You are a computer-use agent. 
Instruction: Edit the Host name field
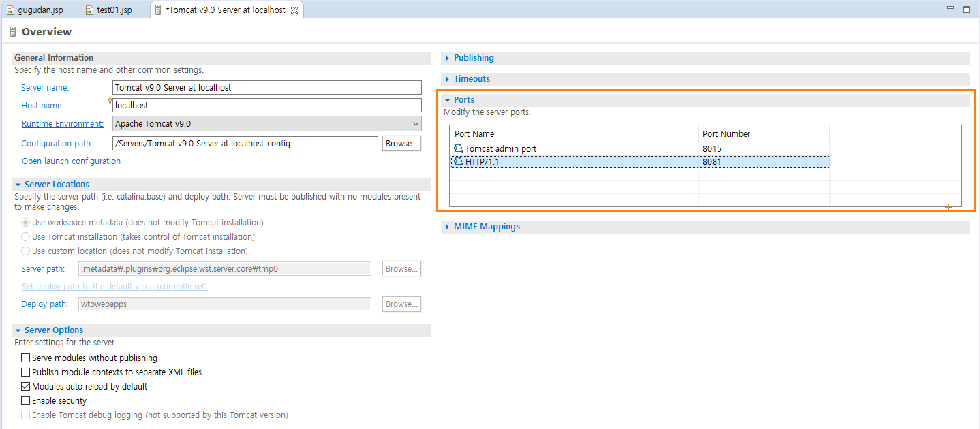click(x=267, y=105)
